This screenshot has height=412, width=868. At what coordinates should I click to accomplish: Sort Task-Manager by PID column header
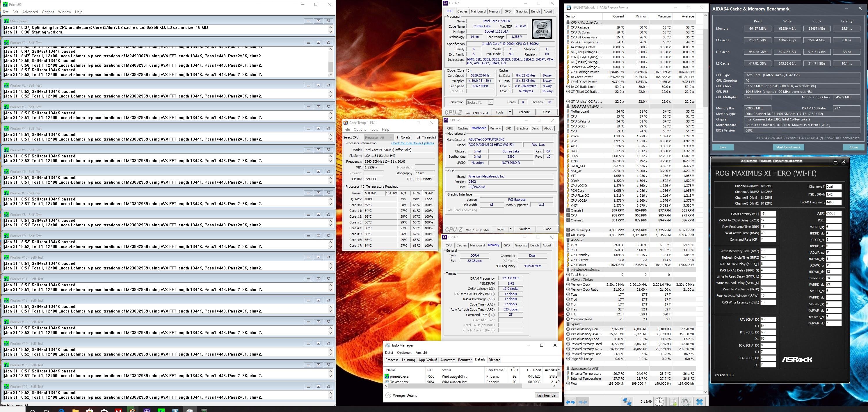coord(433,370)
